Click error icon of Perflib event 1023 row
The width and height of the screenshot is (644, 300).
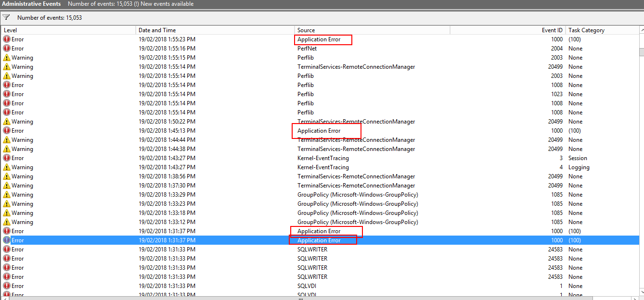7,94
